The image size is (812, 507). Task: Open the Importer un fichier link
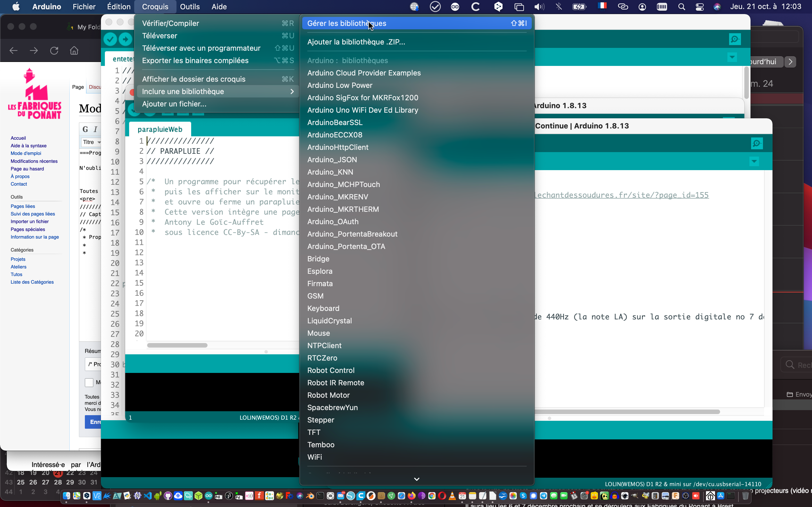pyautogui.click(x=30, y=221)
